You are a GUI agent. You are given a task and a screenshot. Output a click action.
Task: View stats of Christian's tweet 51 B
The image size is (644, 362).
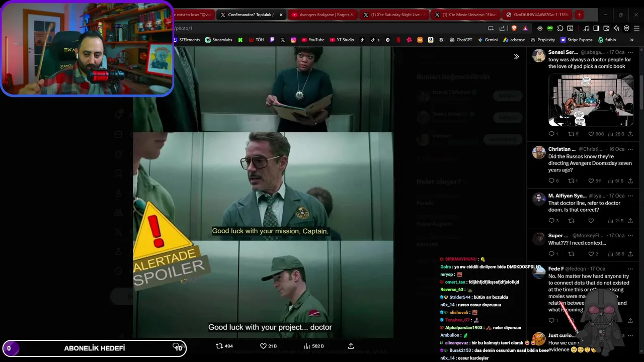(616, 180)
